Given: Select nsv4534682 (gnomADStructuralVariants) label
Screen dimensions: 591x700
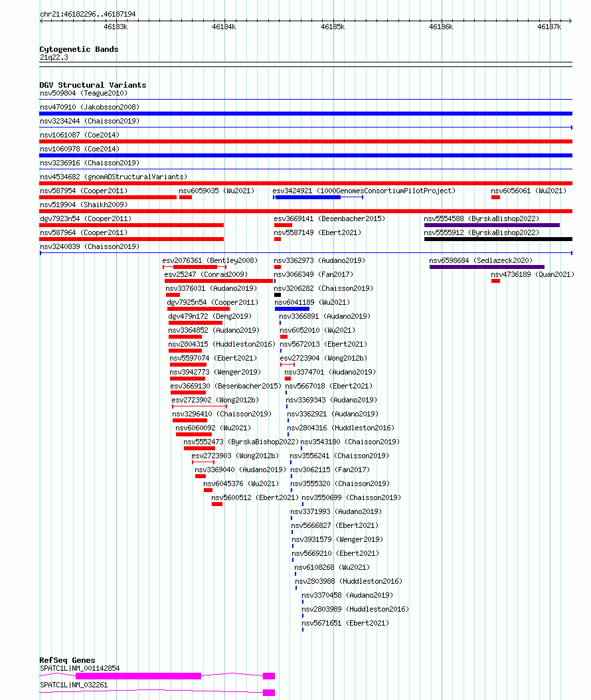Looking at the screenshot, I should [x=114, y=177].
